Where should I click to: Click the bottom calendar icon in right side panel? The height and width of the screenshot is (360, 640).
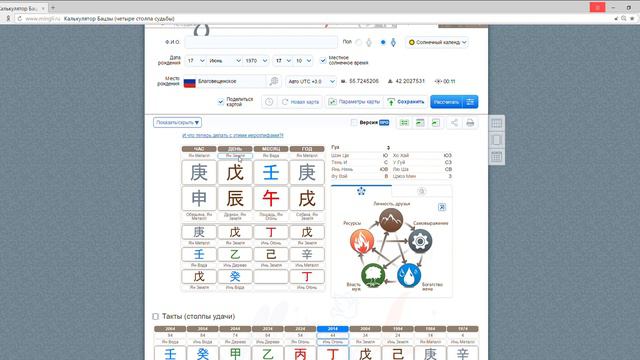(x=497, y=156)
